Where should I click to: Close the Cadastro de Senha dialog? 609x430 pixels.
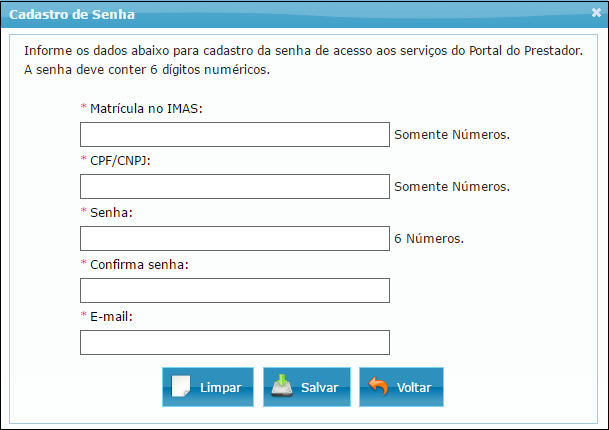(596, 14)
